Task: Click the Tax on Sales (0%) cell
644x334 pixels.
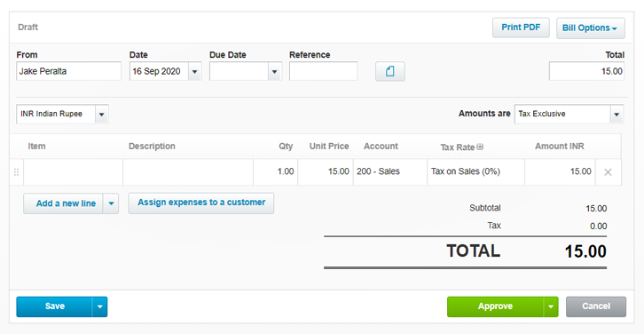Action: (476, 172)
